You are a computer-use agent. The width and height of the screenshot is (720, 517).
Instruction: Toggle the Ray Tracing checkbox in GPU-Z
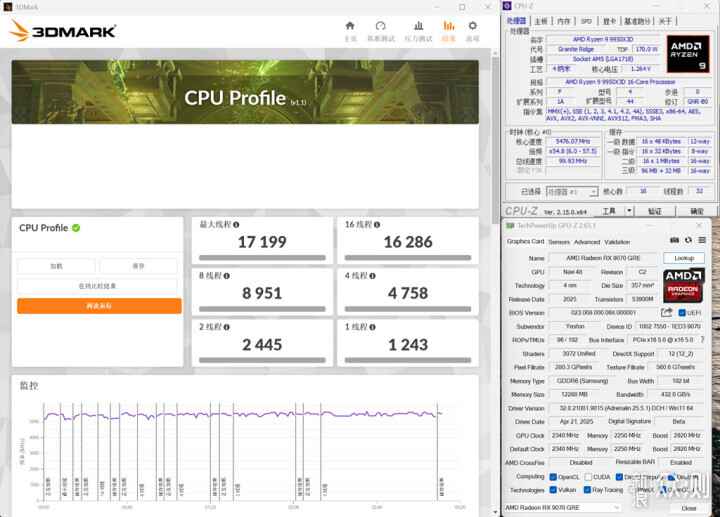[x=587, y=490]
